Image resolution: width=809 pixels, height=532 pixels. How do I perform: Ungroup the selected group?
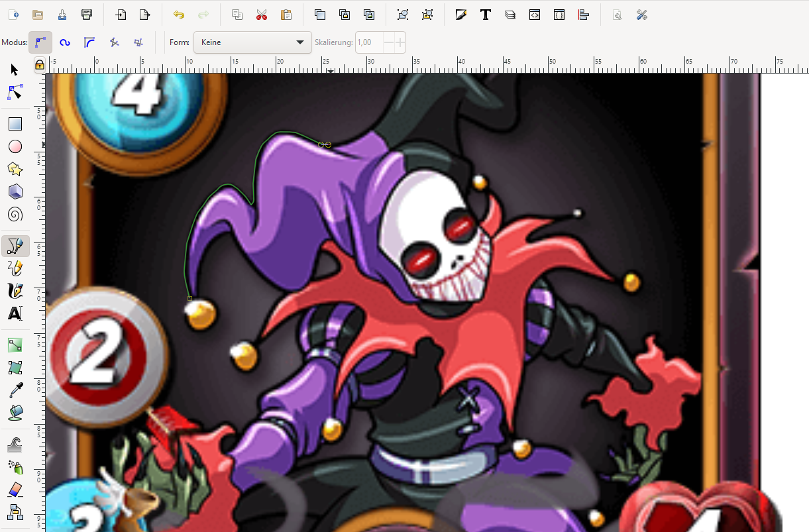coord(427,15)
